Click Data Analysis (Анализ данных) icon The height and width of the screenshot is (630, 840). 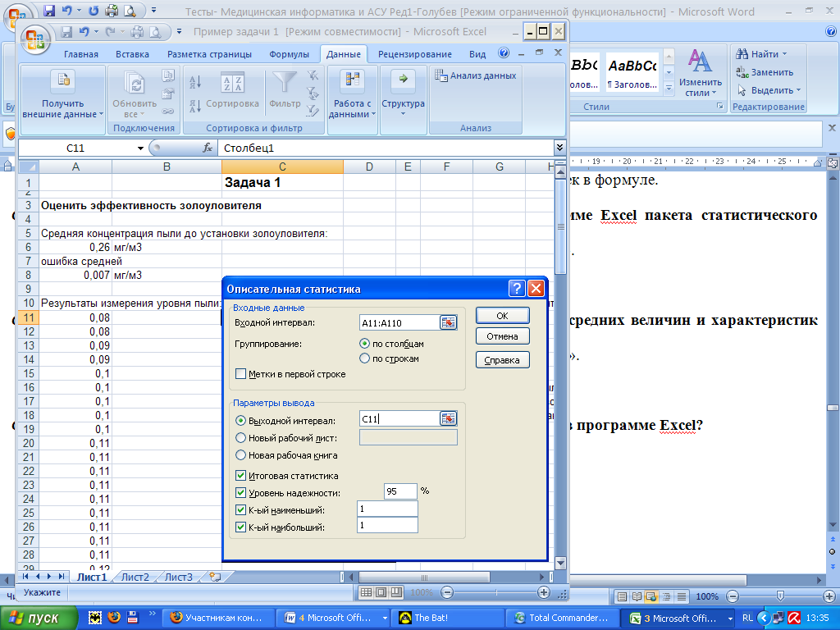tap(475, 75)
